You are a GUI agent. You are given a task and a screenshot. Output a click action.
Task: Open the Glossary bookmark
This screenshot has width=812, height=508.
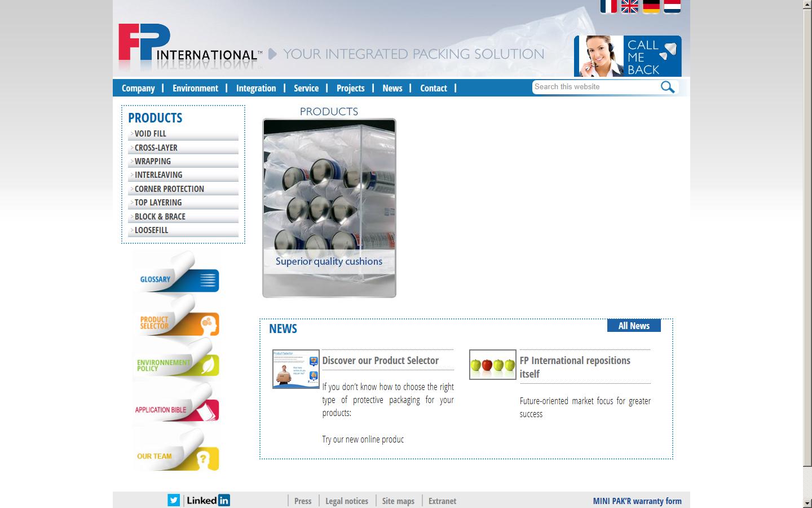point(175,279)
